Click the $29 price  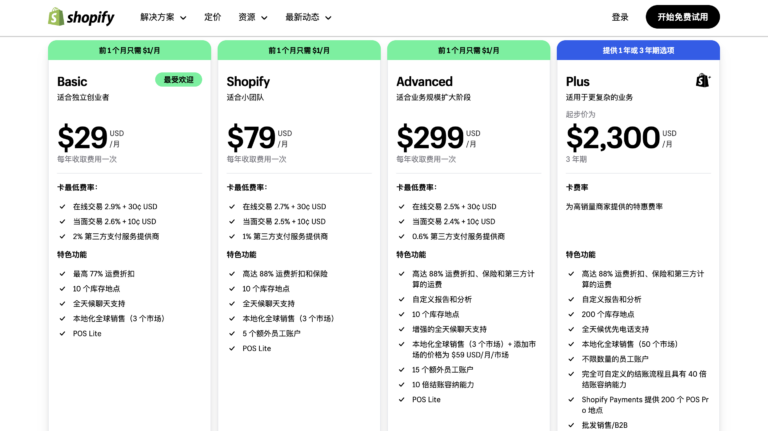click(x=82, y=138)
